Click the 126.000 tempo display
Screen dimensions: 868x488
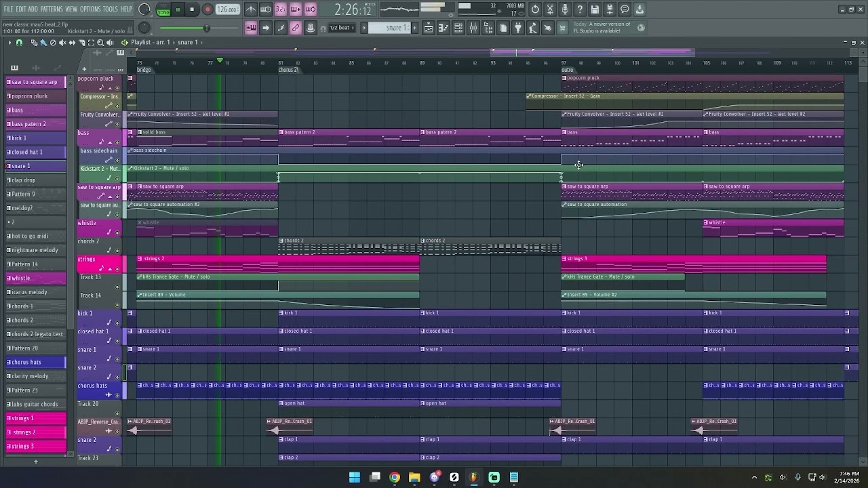pos(227,9)
